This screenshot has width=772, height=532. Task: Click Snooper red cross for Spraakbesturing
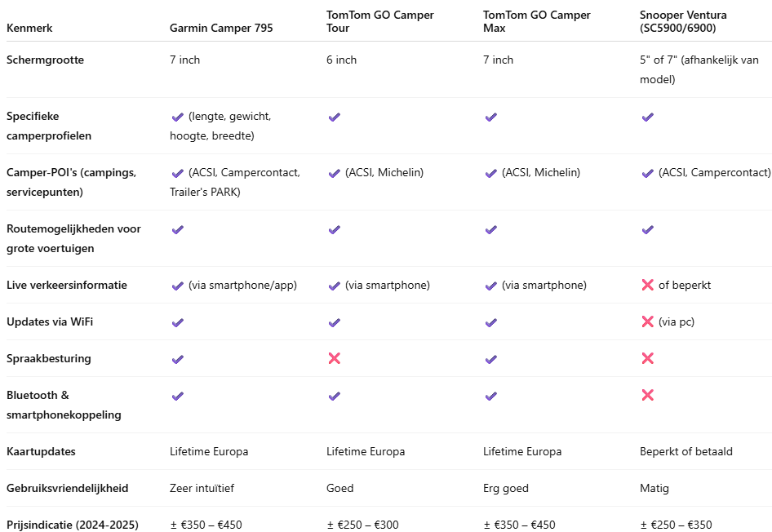(x=647, y=358)
